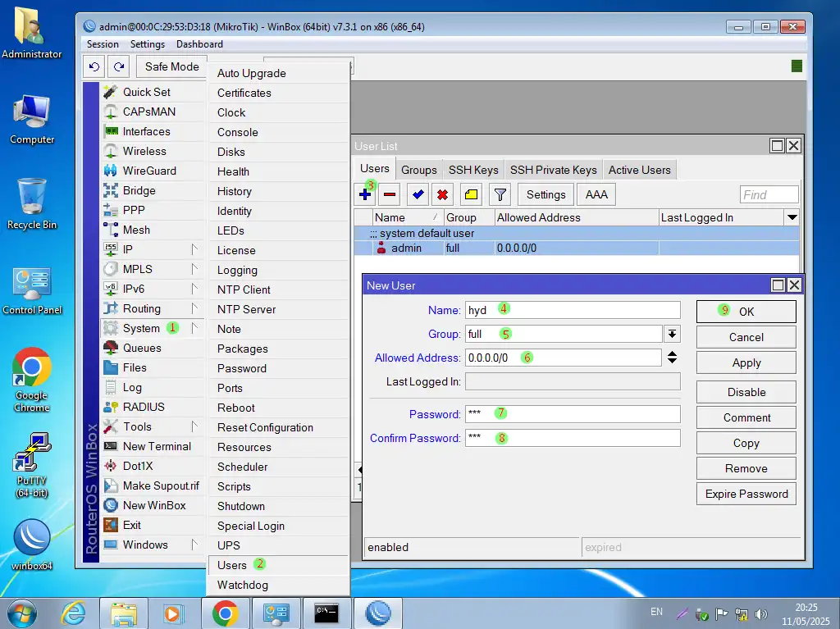Viewport: 840px width, 629px height.
Task: Click the Expire Password button
Action: 746,494
